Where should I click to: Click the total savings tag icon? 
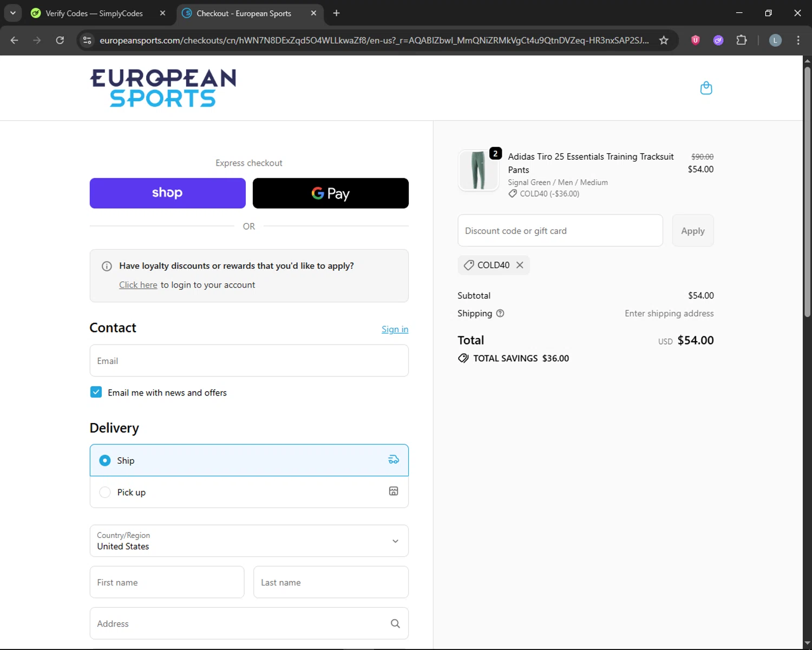click(x=463, y=358)
